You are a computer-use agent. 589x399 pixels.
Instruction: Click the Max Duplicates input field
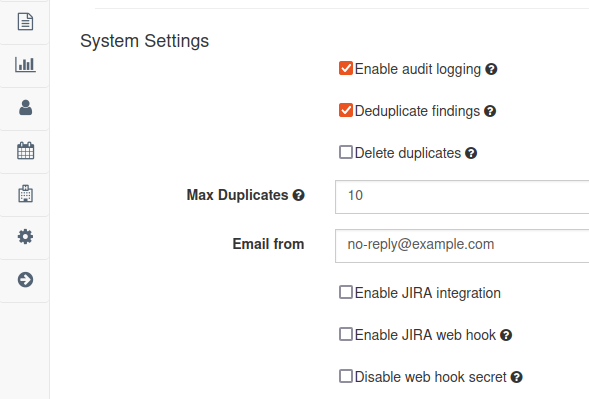click(462, 197)
